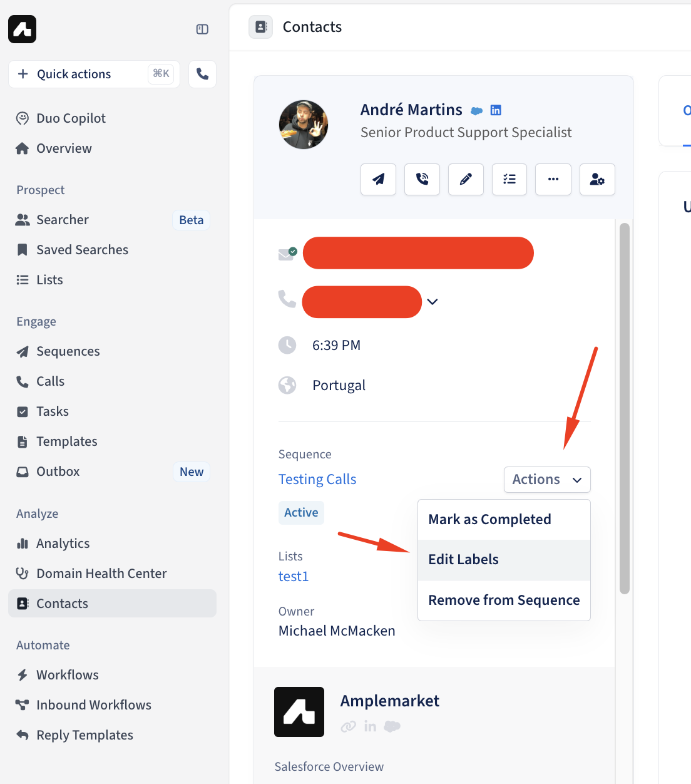Click the Contacts page header icon

(x=261, y=27)
